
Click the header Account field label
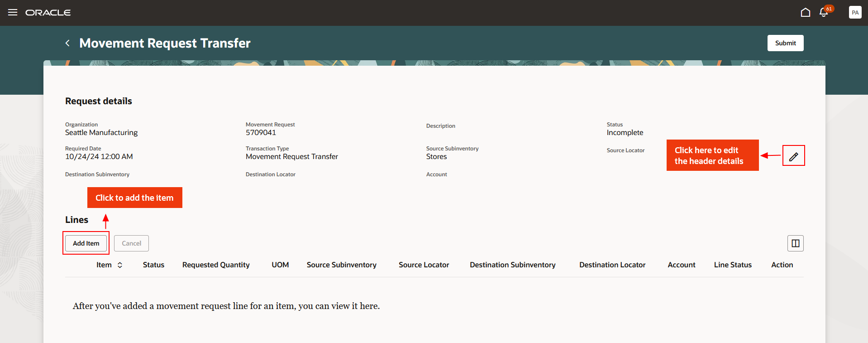[437, 174]
